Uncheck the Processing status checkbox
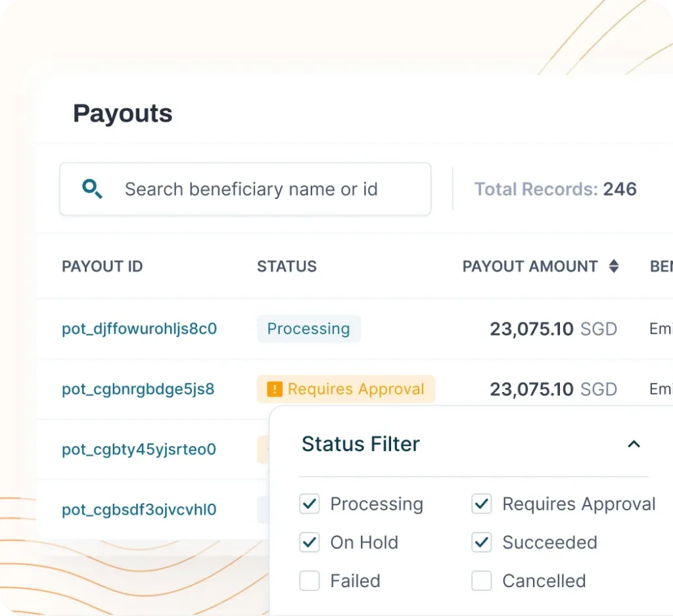Image resolution: width=673 pixels, height=616 pixels. [x=310, y=504]
